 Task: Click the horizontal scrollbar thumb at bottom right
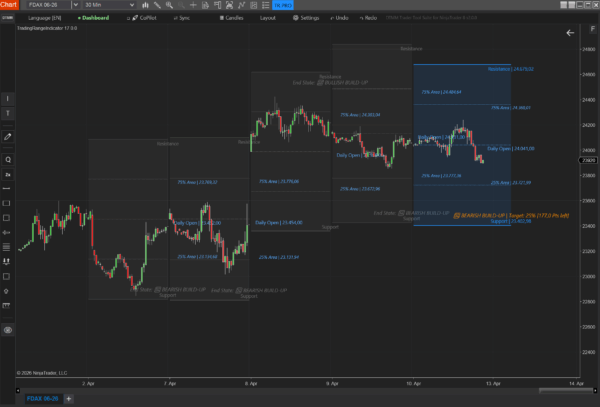(566, 391)
